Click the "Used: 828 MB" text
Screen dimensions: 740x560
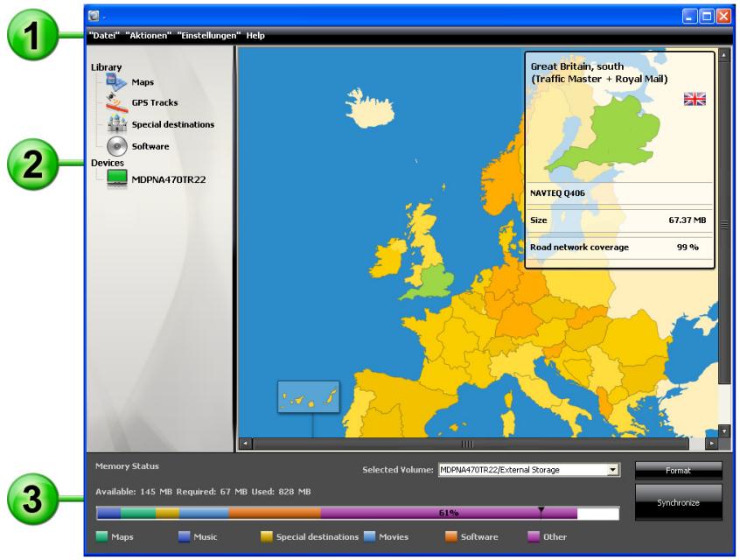[x=281, y=492]
